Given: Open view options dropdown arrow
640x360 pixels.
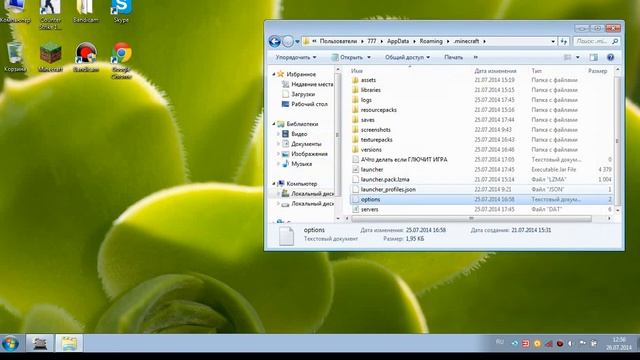Looking at the screenshot, I should 578,58.
